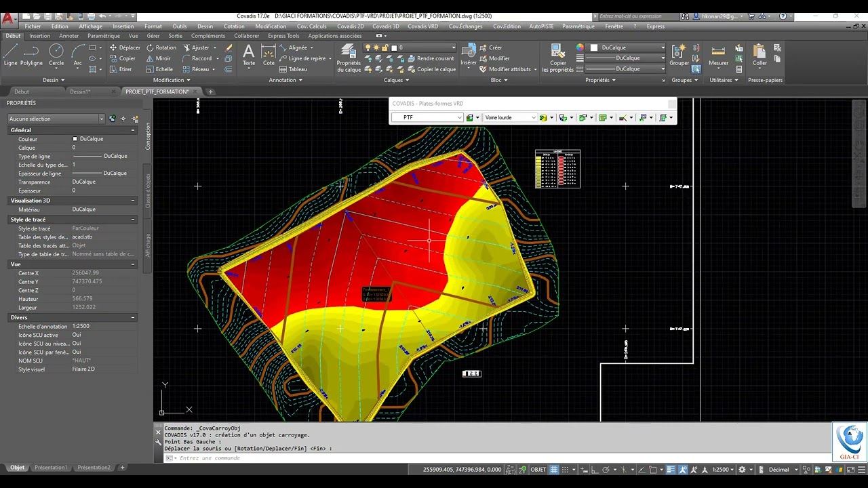
Task: Select the Polyligne tool
Action: tap(31, 56)
